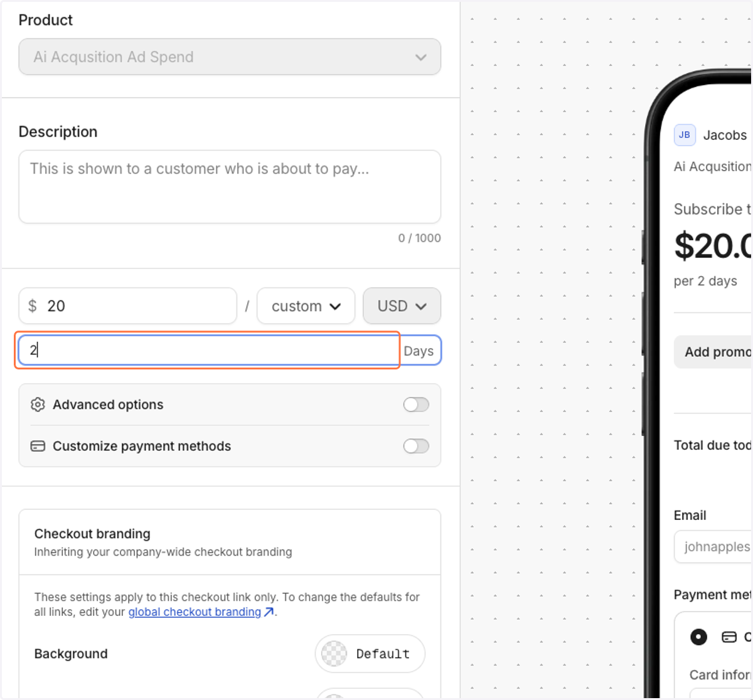Click the Advanced options gear icon

38,405
